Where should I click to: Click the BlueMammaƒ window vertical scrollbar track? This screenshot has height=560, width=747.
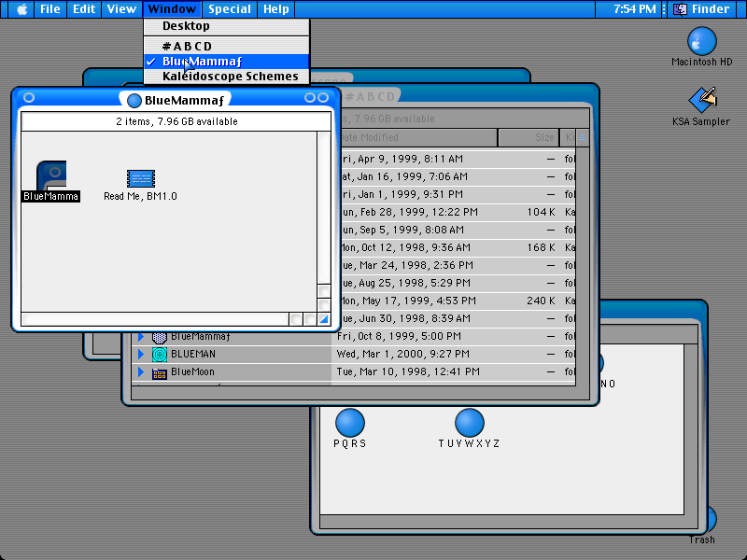point(324,207)
